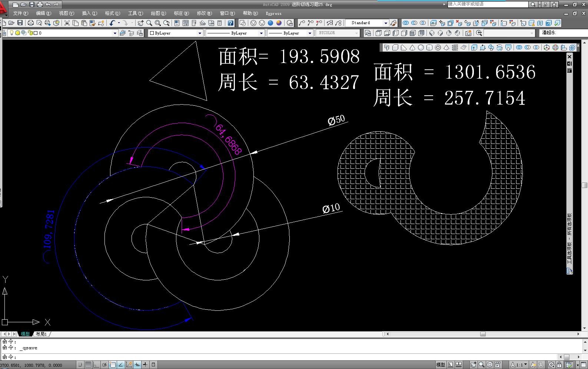Select the Cone solid tool
Image resolution: width=588 pixels, height=369 pixels.
tap(412, 47)
